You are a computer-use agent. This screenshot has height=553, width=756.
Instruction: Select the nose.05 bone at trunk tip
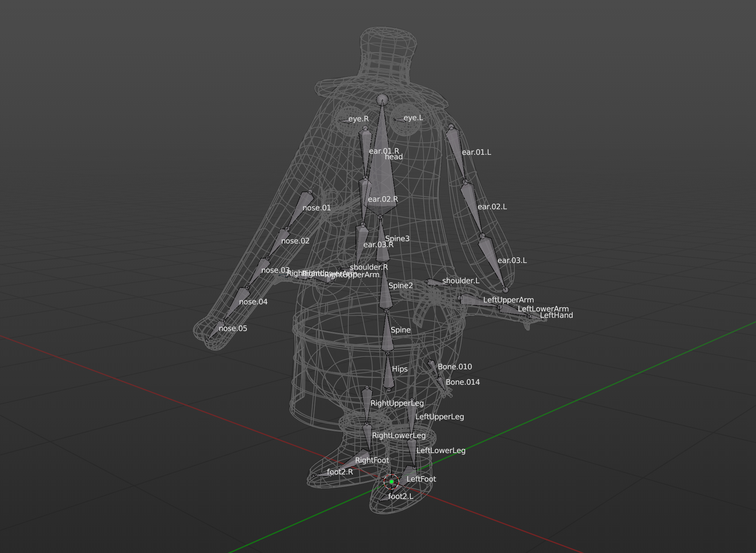215,331
